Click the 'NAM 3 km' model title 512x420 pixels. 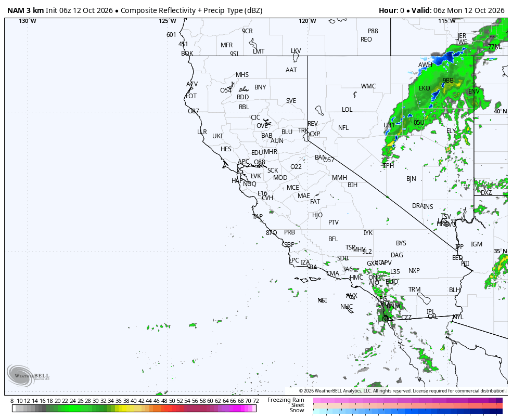pyautogui.click(x=25, y=10)
